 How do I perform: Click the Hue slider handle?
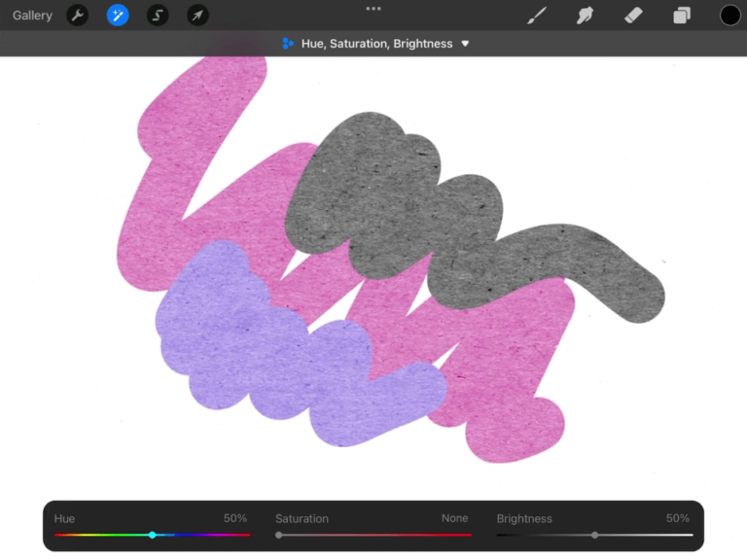click(x=152, y=535)
